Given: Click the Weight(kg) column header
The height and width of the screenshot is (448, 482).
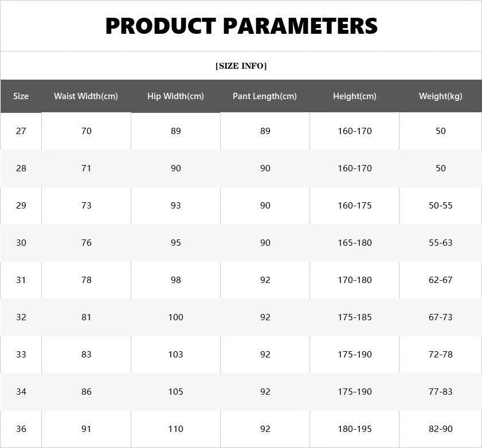Looking at the screenshot, I should coord(440,96).
